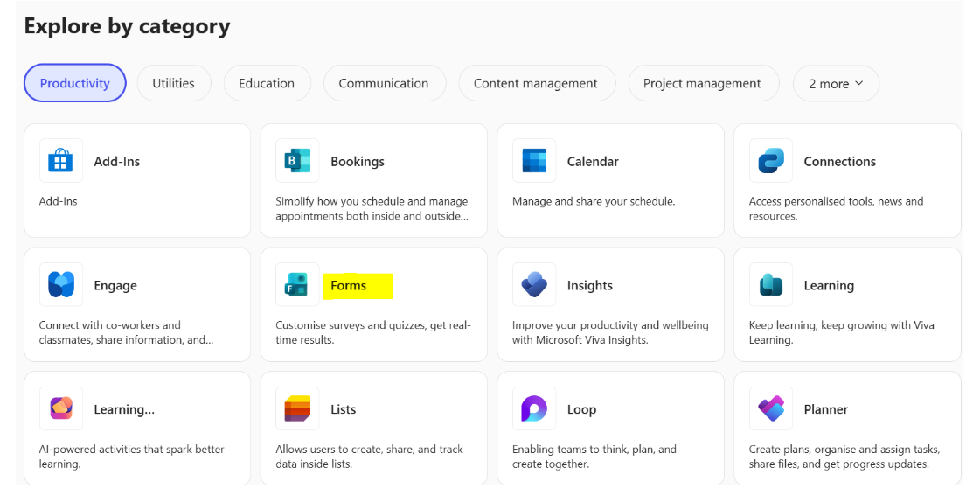Open the Forms app icon
The width and height of the screenshot is (980, 502).
tap(297, 285)
